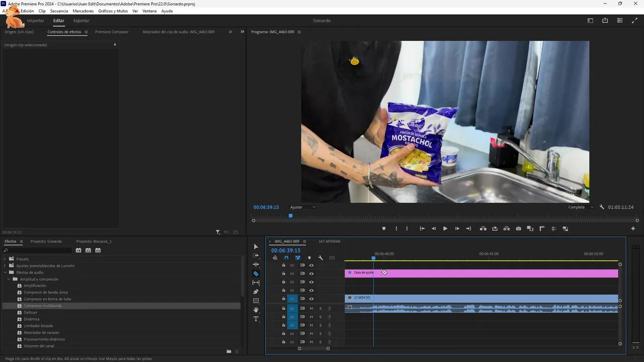This screenshot has width=644, height=362.
Task: Hide track V1 output with eye icon
Action: [x=311, y=299]
